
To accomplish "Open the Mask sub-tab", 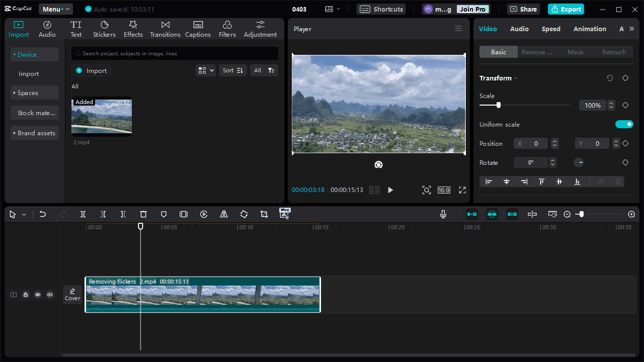I will coord(576,52).
